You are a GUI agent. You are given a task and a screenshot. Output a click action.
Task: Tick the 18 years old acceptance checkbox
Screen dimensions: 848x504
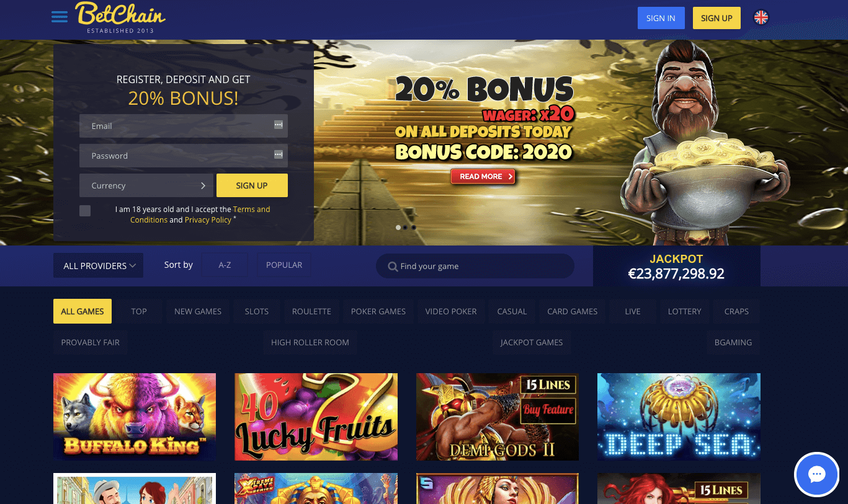coord(85,211)
